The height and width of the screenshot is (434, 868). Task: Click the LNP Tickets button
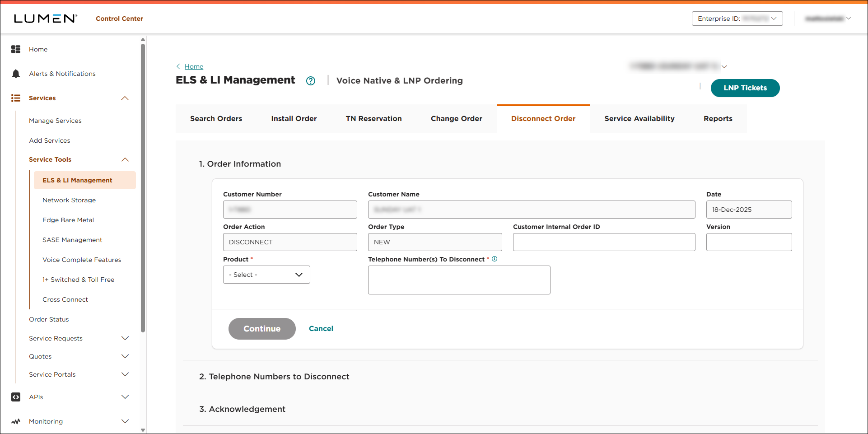click(x=745, y=88)
